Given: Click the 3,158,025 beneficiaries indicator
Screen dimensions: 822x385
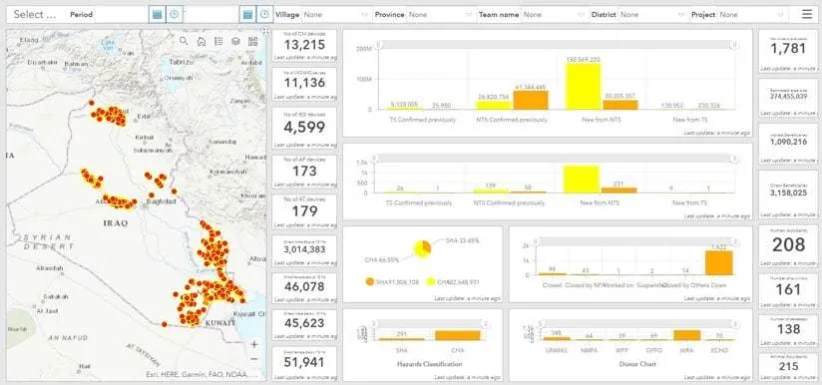Looking at the screenshot, I should [788, 195].
